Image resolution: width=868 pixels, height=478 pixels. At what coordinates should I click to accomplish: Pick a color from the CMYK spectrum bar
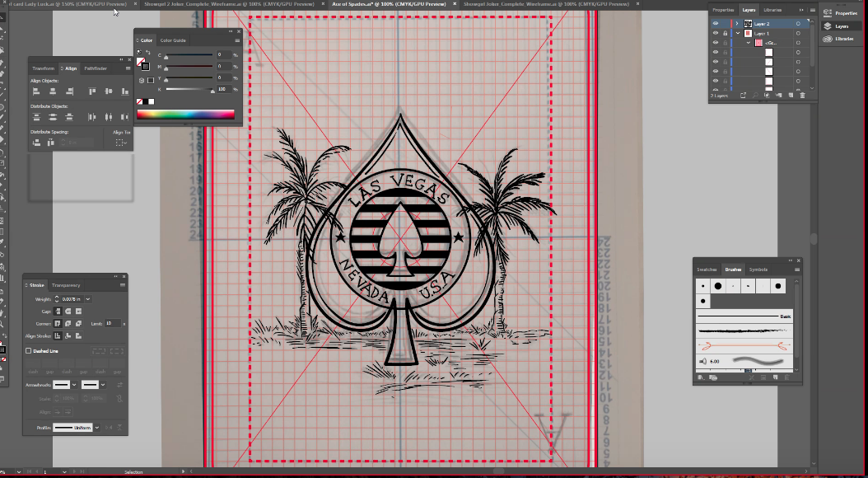pos(185,115)
